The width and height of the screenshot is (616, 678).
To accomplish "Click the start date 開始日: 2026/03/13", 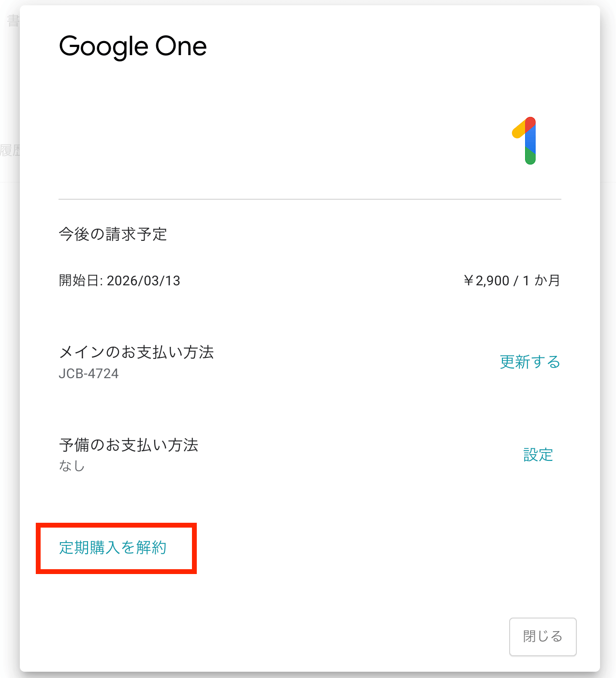I will pyautogui.click(x=119, y=280).
